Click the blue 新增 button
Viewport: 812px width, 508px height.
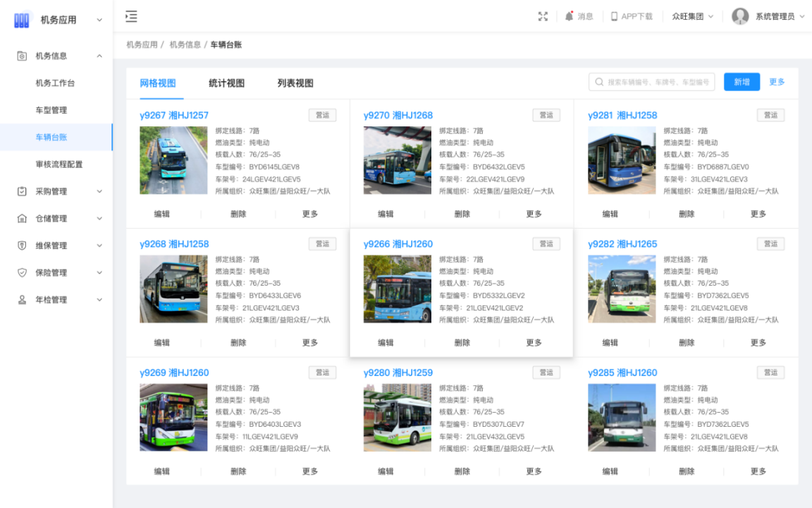click(x=742, y=82)
